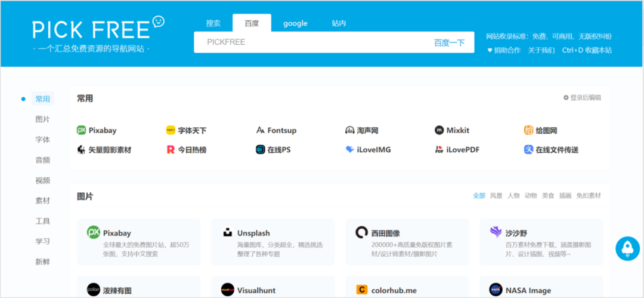Filter images by 美食
644x298 pixels.
pos(548,196)
